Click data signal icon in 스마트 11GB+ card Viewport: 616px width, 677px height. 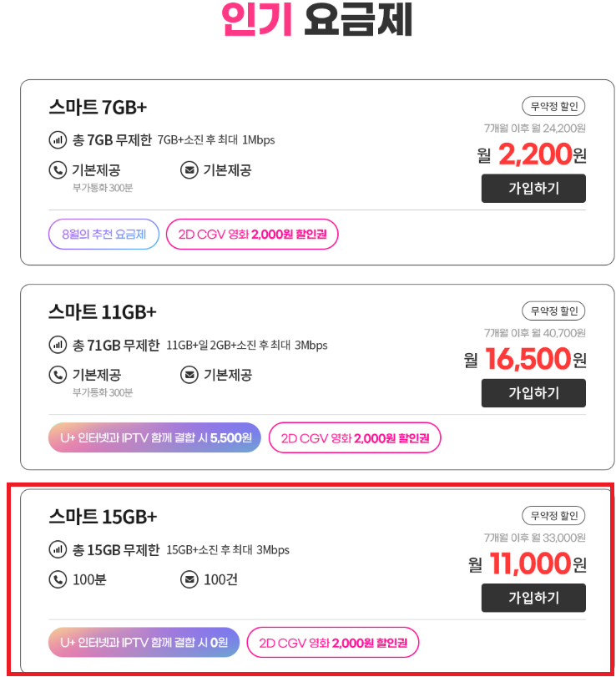(58, 344)
